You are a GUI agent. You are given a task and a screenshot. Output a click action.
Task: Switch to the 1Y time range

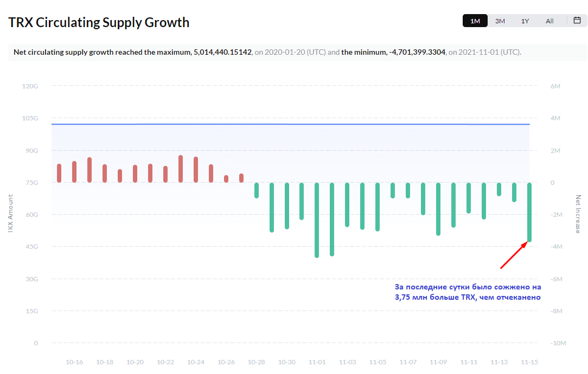point(525,21)
